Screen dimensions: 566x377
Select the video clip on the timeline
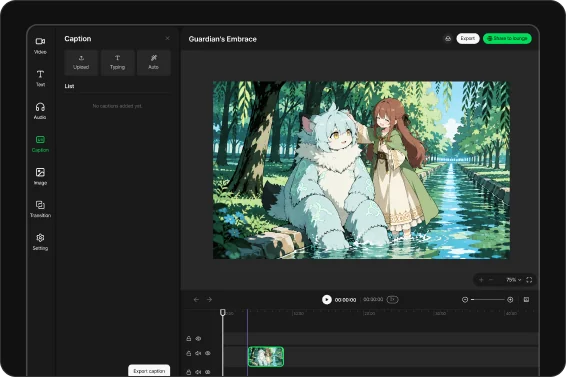266,357
